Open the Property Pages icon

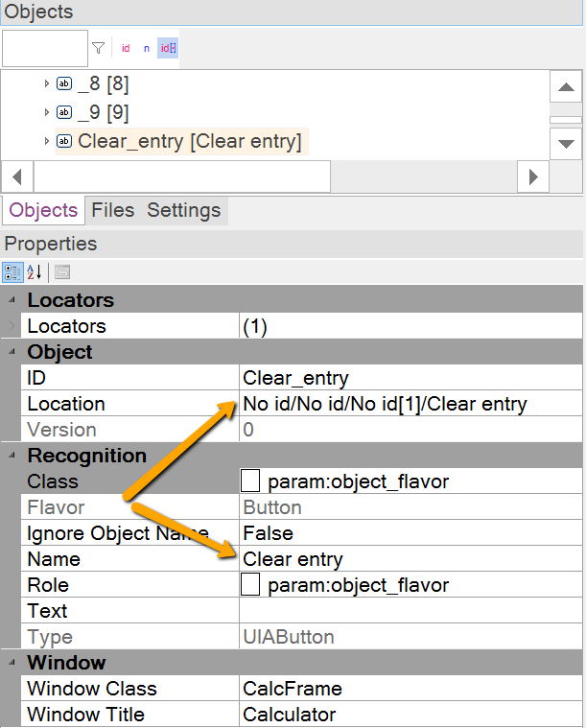(x=62, y=272)
